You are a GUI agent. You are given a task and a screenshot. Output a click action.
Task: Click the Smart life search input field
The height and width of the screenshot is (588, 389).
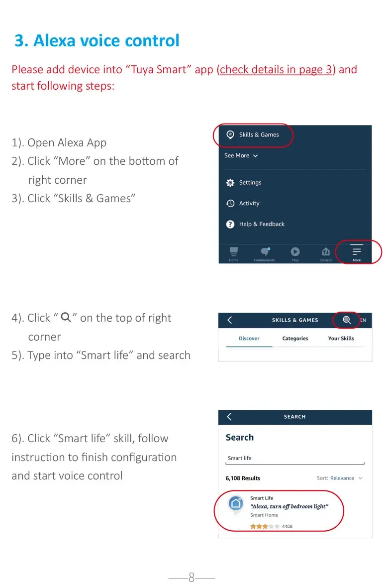pyautogui.click(x=295, y=459)
